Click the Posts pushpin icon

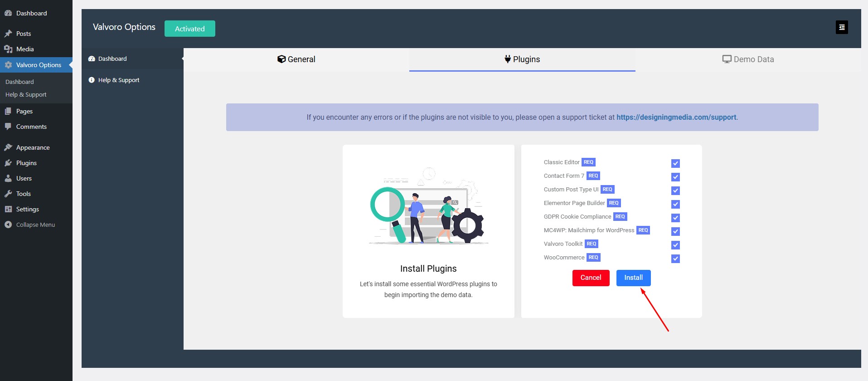8,34
